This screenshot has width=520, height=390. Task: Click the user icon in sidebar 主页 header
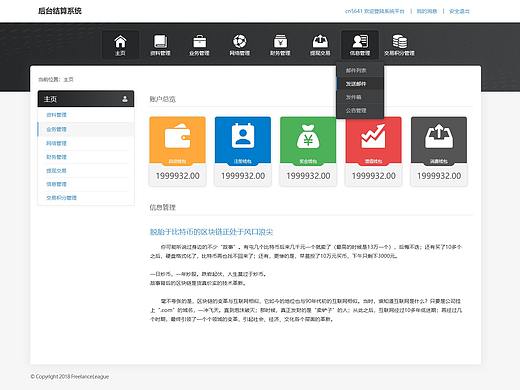tap(125, 99)
